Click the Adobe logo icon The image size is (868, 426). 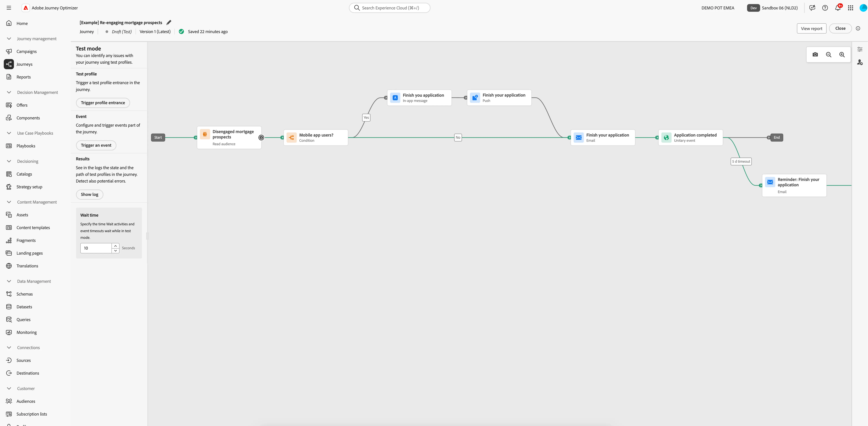pos(26,8)
